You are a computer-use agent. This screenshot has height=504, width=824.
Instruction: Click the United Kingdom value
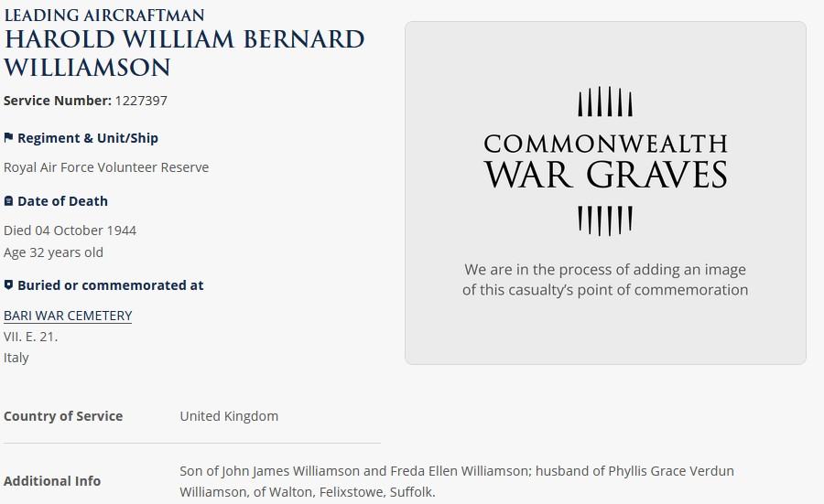229,416
